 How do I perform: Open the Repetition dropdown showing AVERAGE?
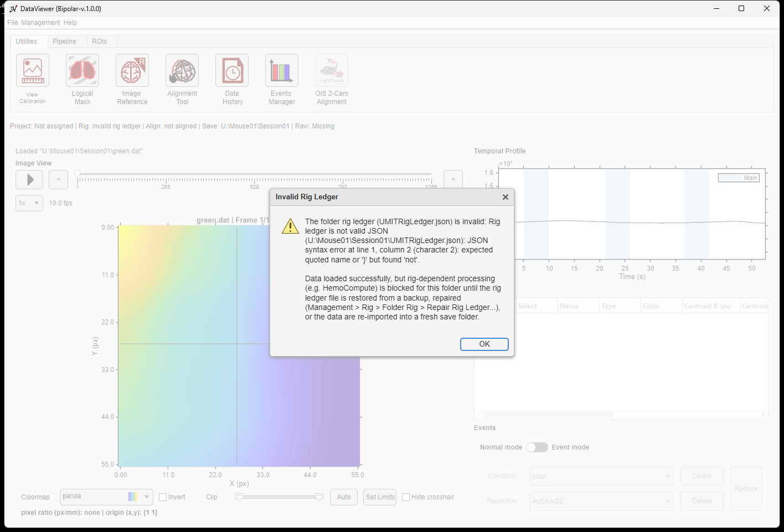click(x=602, y=501)
